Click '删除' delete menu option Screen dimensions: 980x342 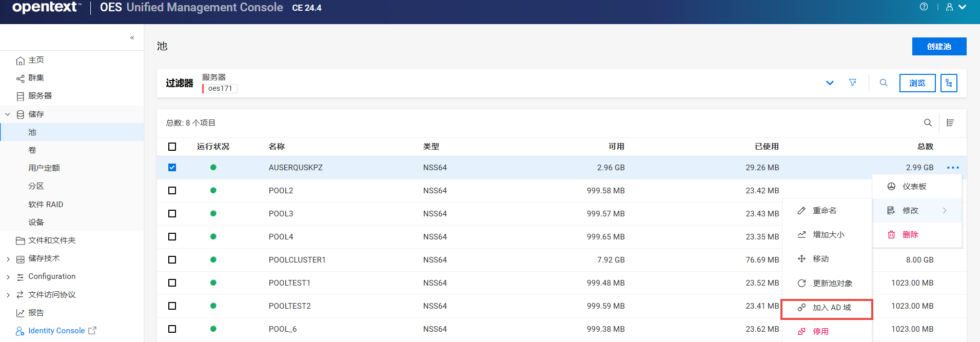point(910,235)
